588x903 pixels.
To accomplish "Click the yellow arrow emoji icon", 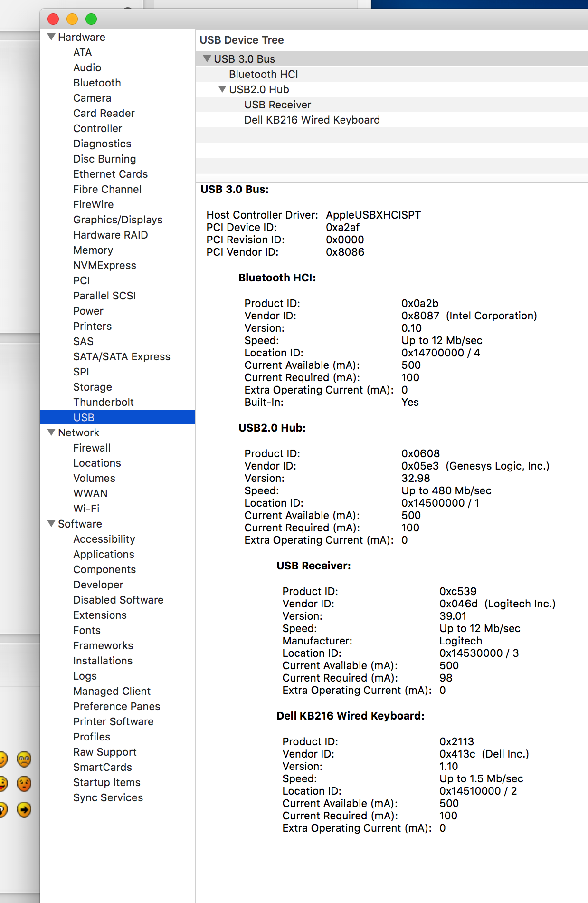I will tap(24, 809).
